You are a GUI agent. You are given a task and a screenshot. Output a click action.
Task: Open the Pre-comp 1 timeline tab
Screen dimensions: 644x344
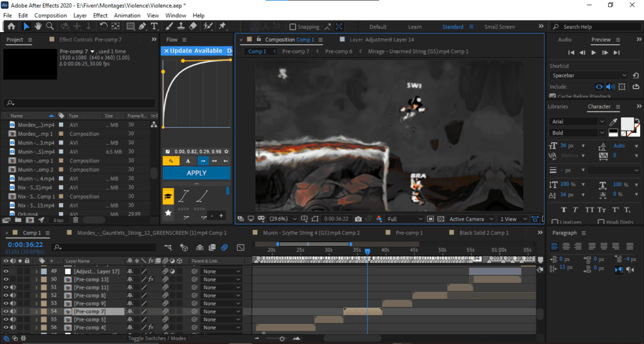409,233
